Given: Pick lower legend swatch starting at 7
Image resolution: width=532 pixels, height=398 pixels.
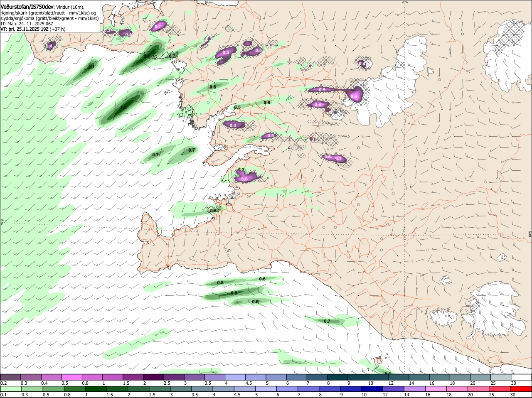Looking at the screenshot, I should point(308,389).
